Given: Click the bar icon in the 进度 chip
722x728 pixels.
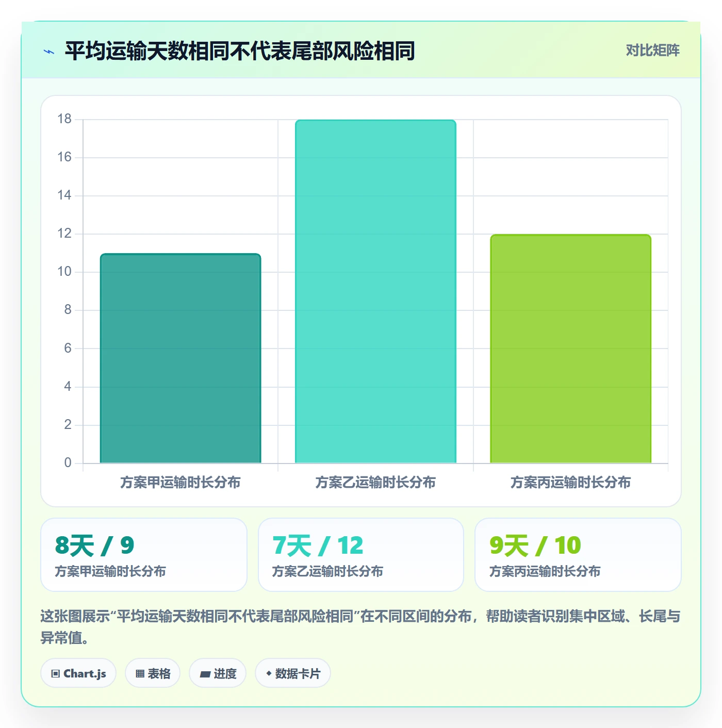Looking at the screenshot, I should click(205, 674).
